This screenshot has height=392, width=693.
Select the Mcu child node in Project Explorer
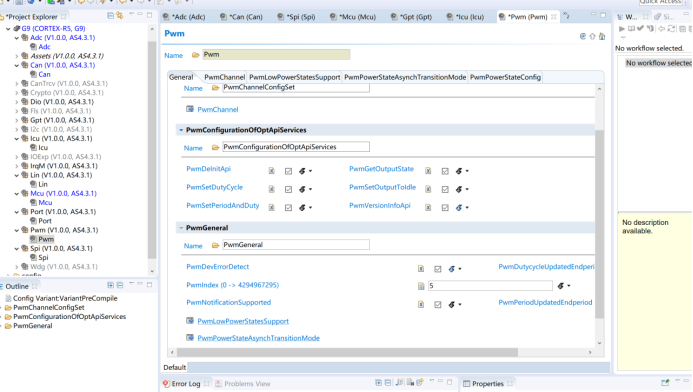pyautogui.click(x=45, y=202)
